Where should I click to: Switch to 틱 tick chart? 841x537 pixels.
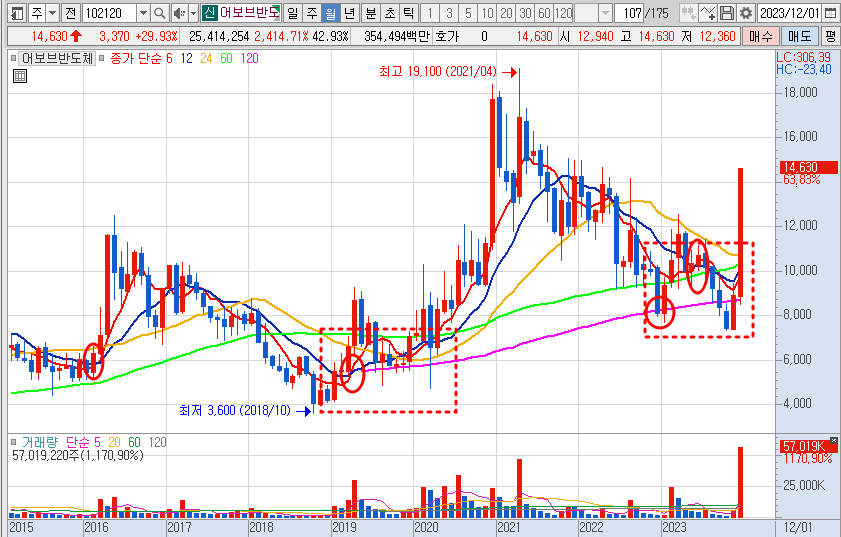409,13
